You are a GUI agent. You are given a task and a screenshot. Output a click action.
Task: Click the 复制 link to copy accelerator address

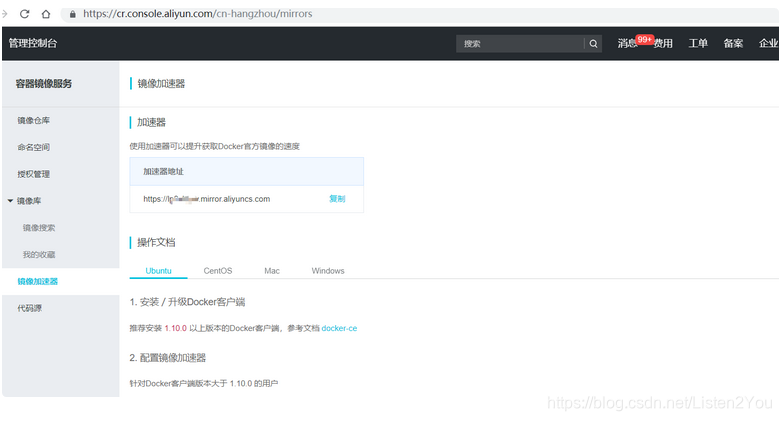point(337,199)
